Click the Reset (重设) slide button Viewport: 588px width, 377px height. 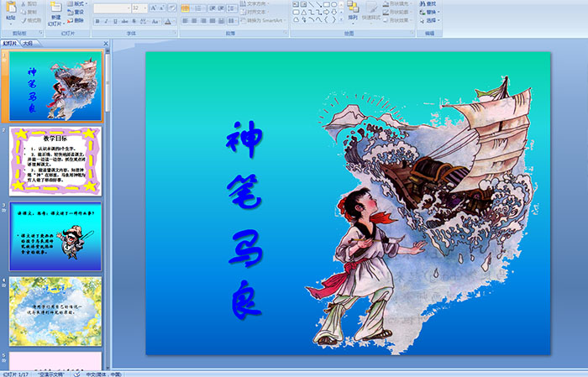[76, 12]
